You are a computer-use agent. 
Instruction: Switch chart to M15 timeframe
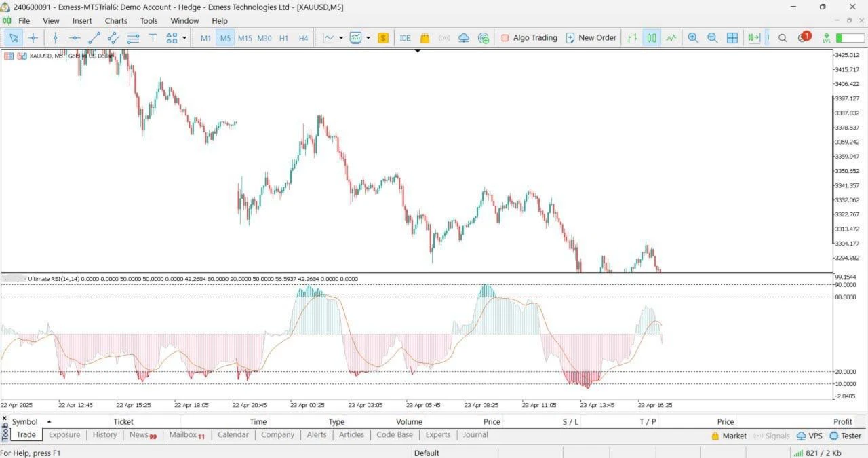pos(245,38)
